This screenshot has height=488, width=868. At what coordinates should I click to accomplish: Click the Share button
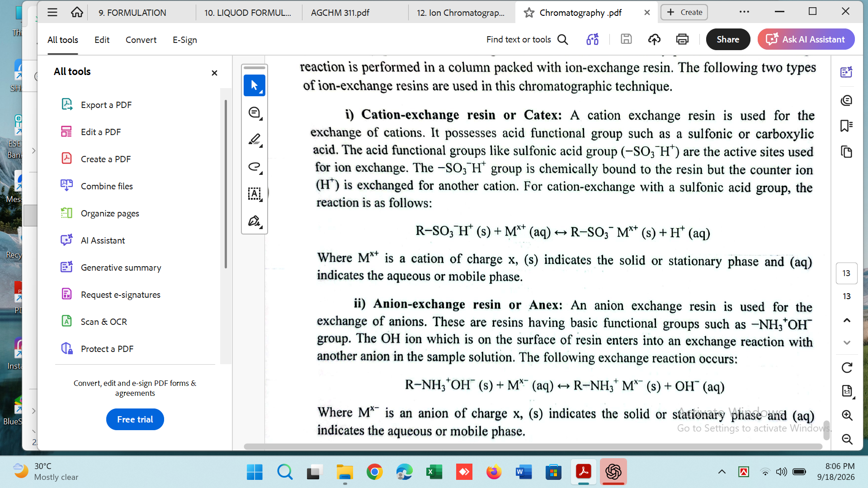(x=728, y=39)
